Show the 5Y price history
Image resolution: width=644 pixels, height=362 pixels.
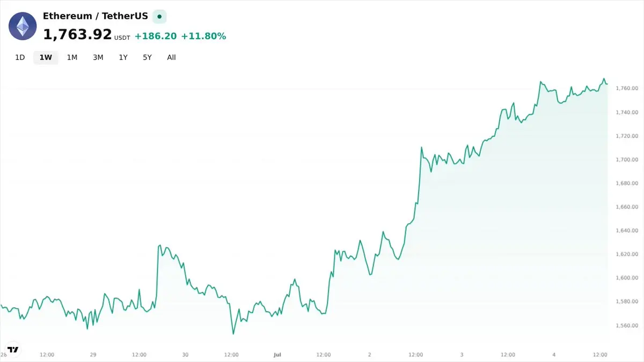coord(147,57)
